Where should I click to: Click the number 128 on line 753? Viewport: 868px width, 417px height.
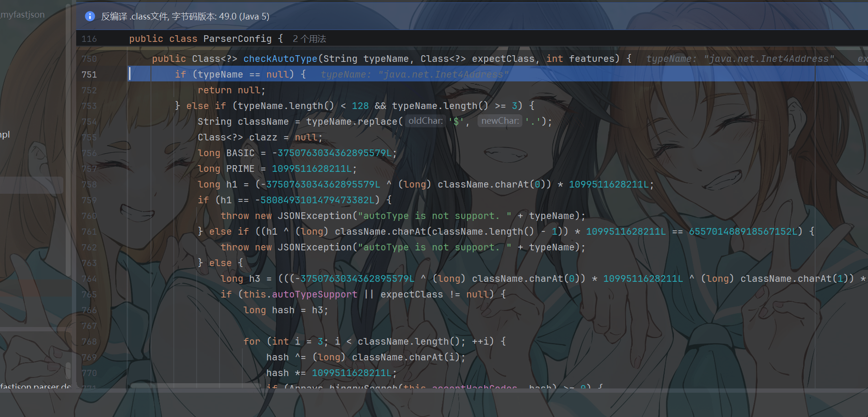pos(360,106)
